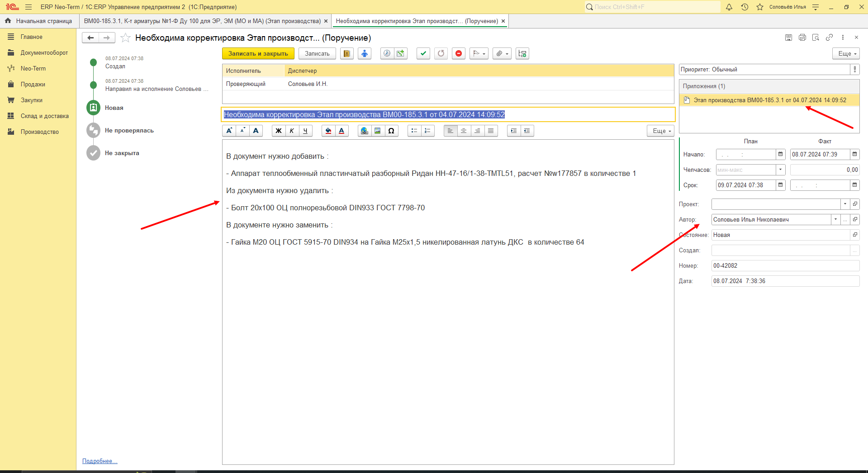Open the Автор field dropdown arrow
Image resolution: width=868 pixels, height=473 pixels.
(x=835, y=219)
